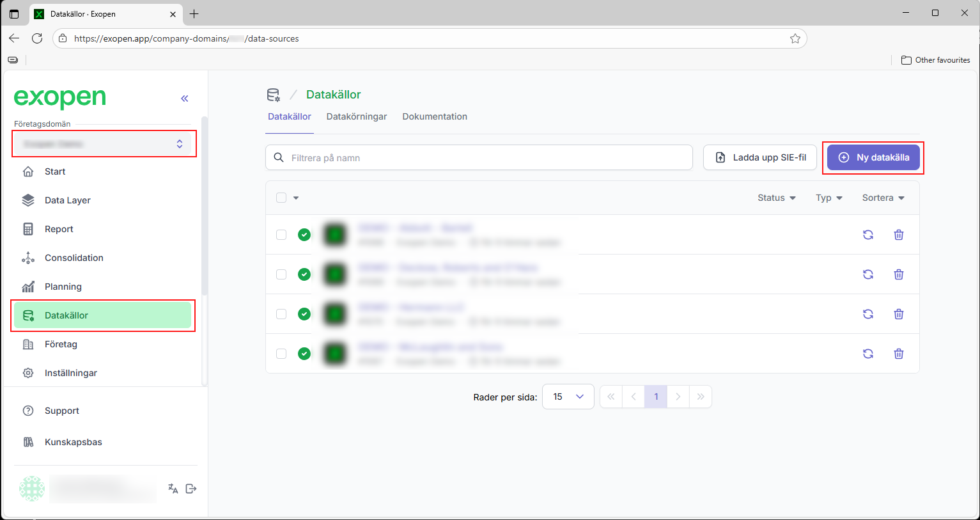Click Ladda upp SIE-fil button

(759, 157)
